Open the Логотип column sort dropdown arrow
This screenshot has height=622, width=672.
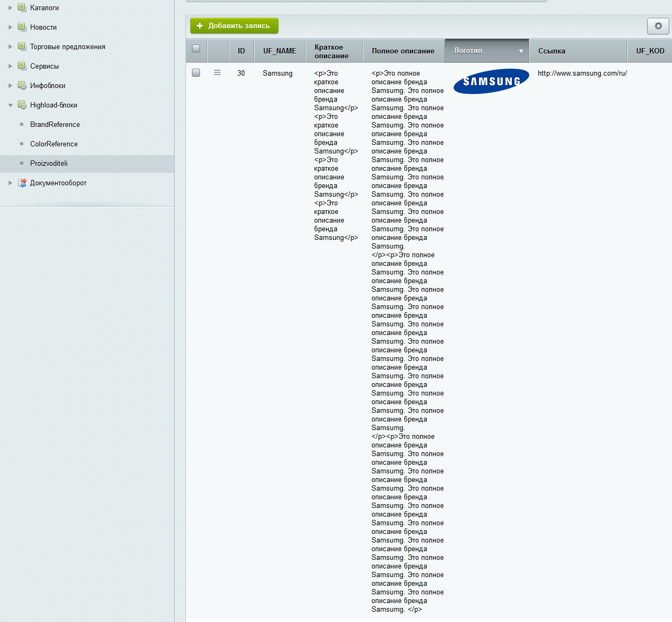(521, 51)
